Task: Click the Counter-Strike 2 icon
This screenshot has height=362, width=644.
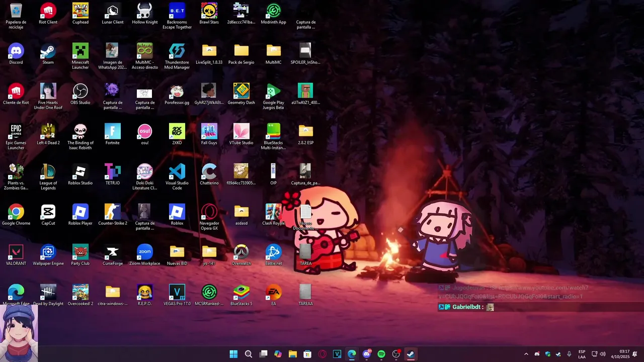Action: [x=113, y=215]
